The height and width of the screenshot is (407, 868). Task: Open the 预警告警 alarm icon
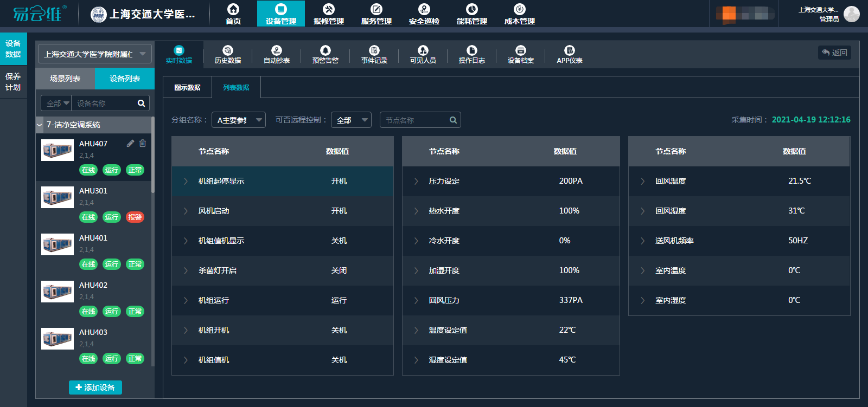[x=325, y=51]
